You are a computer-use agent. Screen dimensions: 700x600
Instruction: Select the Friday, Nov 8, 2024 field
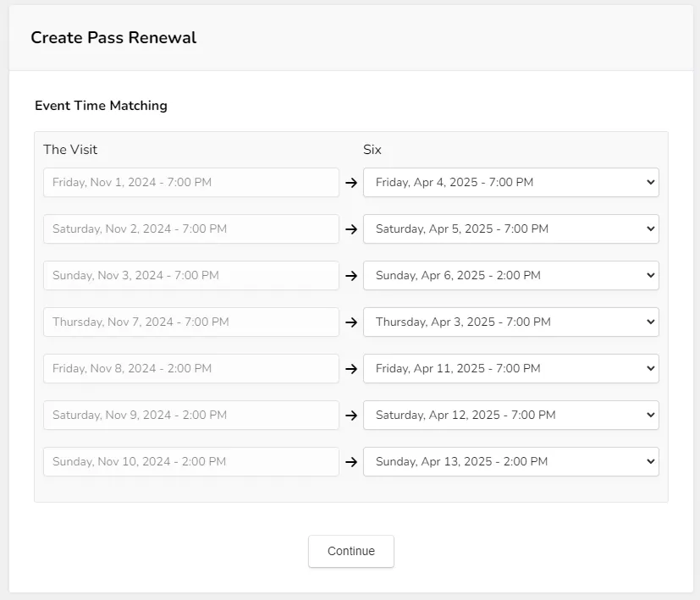(191, 368)
